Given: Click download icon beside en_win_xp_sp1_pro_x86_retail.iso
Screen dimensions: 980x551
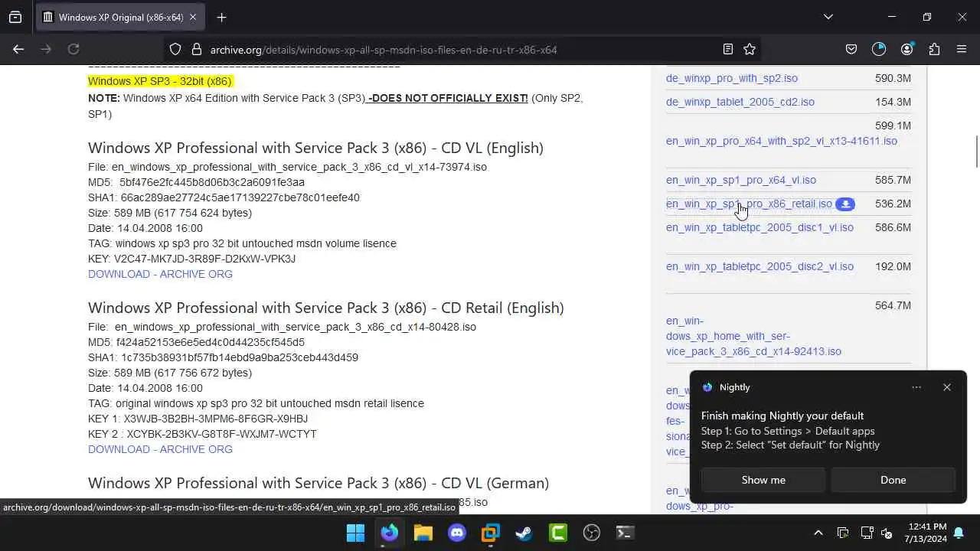Looking at the screenshot, I should [845, 204].
